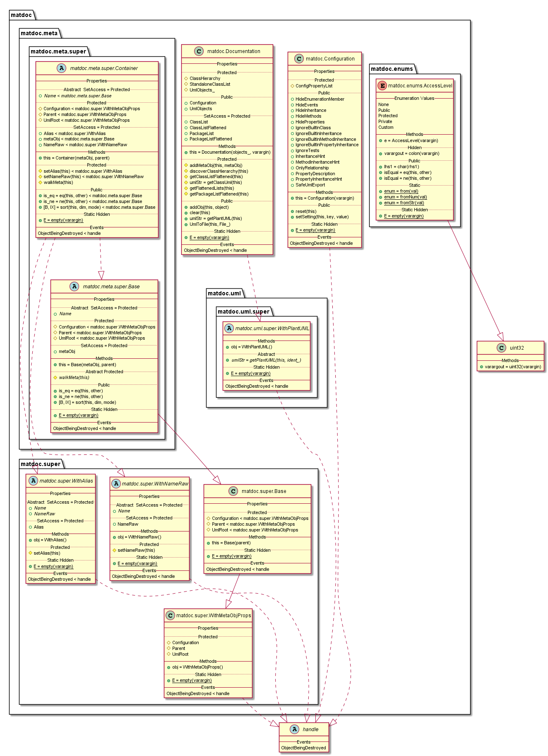Select the matdoc.uml package label
The width and height of the screenshot is (548, 756).
[x=224, y=293]
